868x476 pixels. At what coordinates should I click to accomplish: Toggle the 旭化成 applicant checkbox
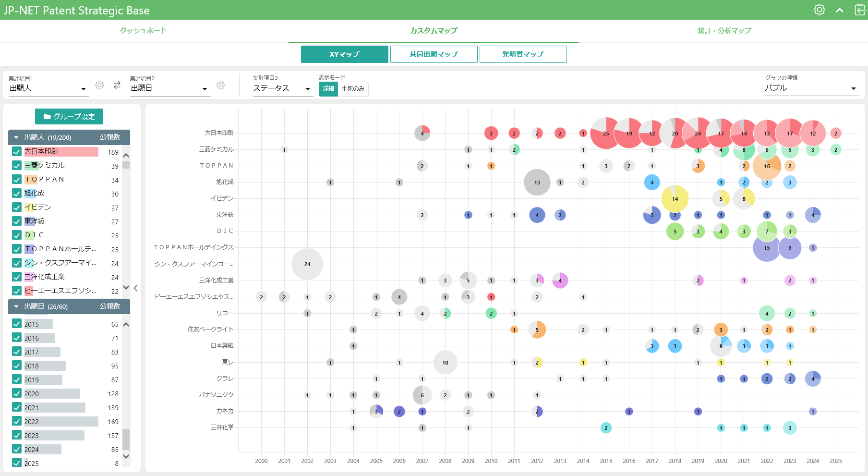[x=17, y=193]
